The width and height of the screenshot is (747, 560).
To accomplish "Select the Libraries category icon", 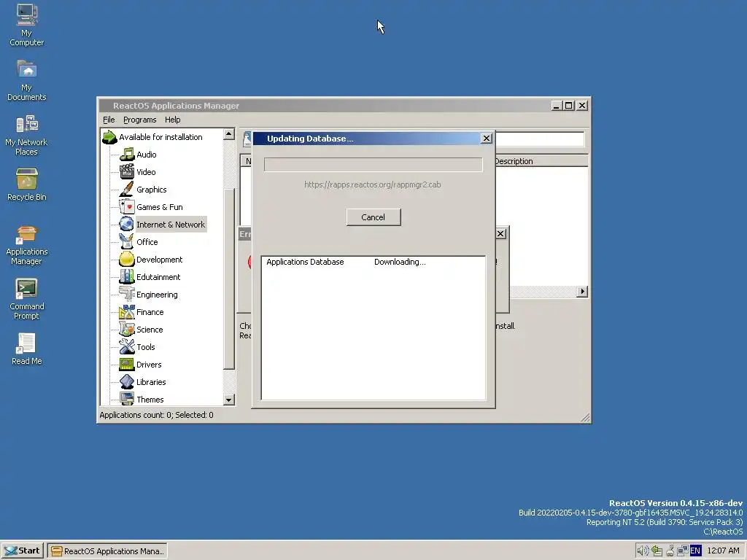I will pyautogui.click(x=127, y=382).
